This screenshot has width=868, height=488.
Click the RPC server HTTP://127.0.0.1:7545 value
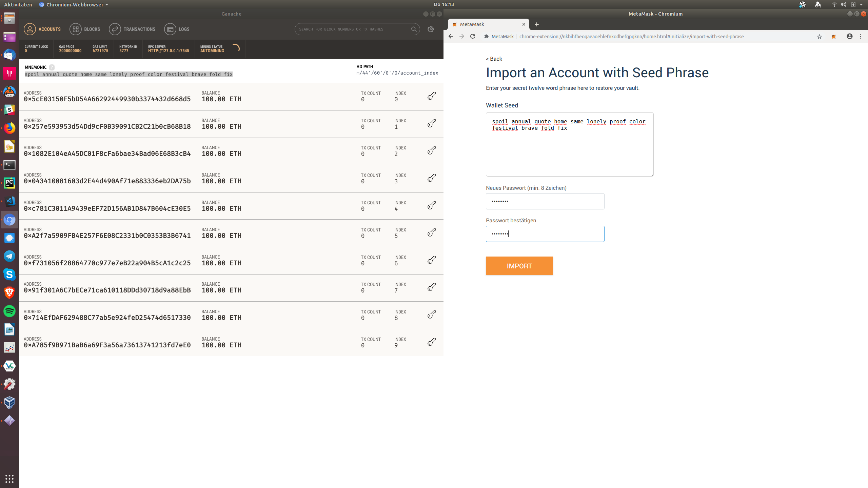pyautogui.click(x=169, y=51)
